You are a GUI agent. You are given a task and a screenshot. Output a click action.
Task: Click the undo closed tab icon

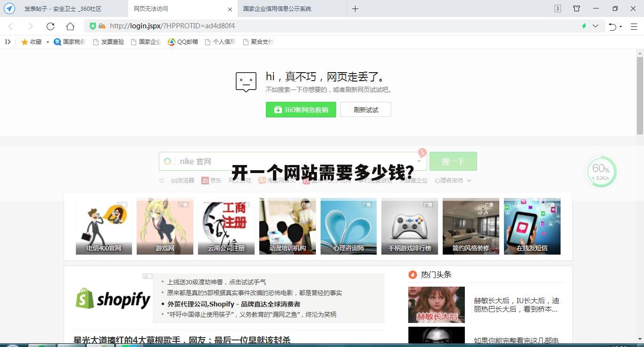tap(613, 26)
